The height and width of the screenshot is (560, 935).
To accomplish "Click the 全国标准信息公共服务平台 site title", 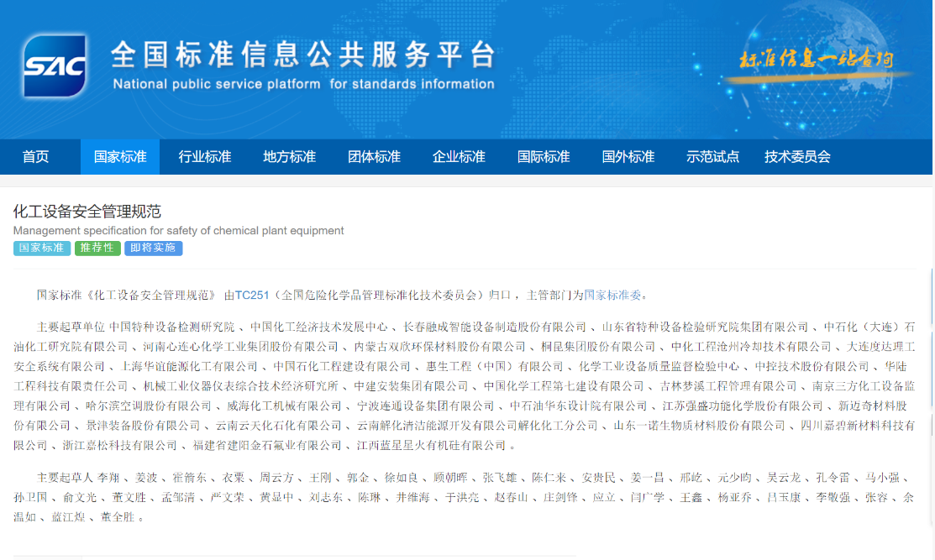I will [302, 55].
